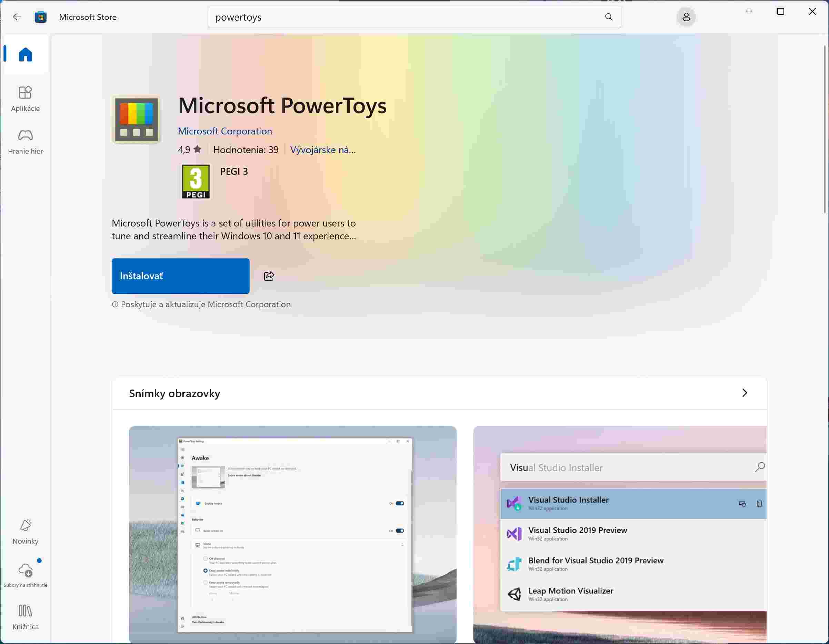Click the 4,9 rating value
Viewport: 829px width, 644px height.
184,150
